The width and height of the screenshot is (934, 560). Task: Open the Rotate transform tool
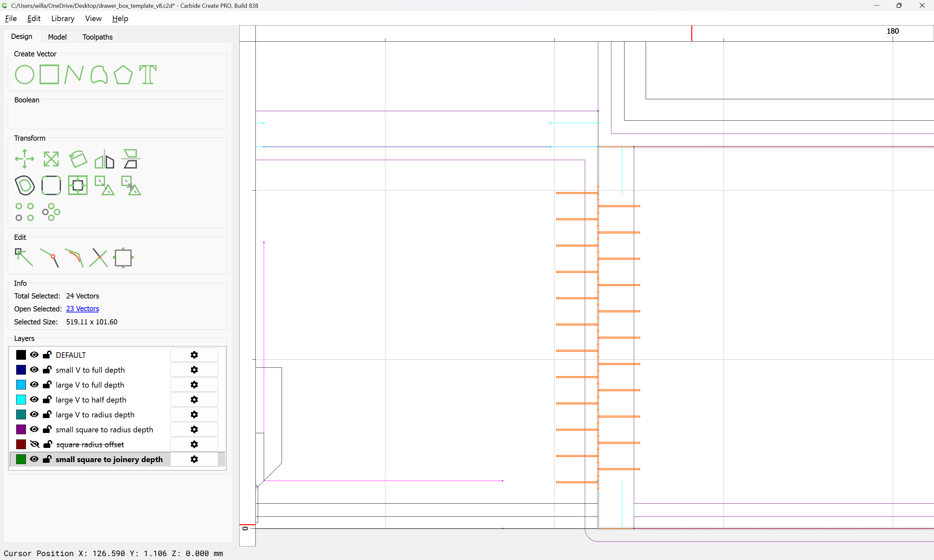tap(78, 158)
